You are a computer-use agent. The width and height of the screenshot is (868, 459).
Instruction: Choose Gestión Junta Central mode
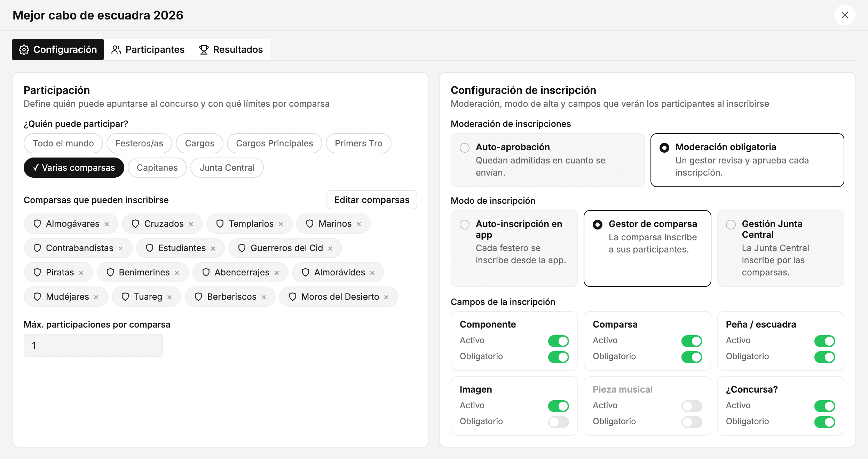coord(781,248)
